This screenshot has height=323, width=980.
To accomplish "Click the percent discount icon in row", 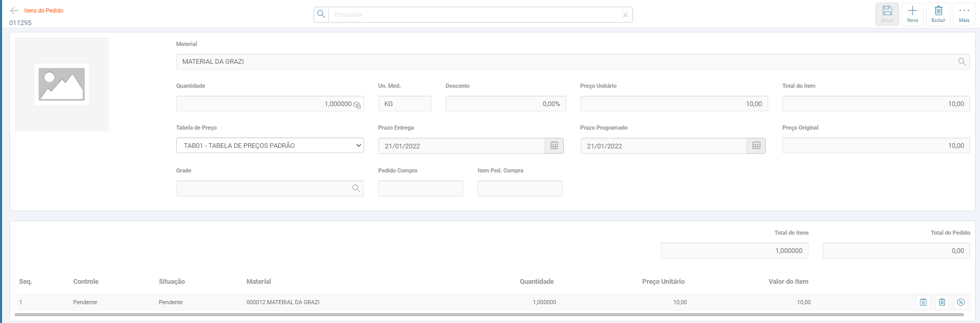I will (x=961, y=302).
